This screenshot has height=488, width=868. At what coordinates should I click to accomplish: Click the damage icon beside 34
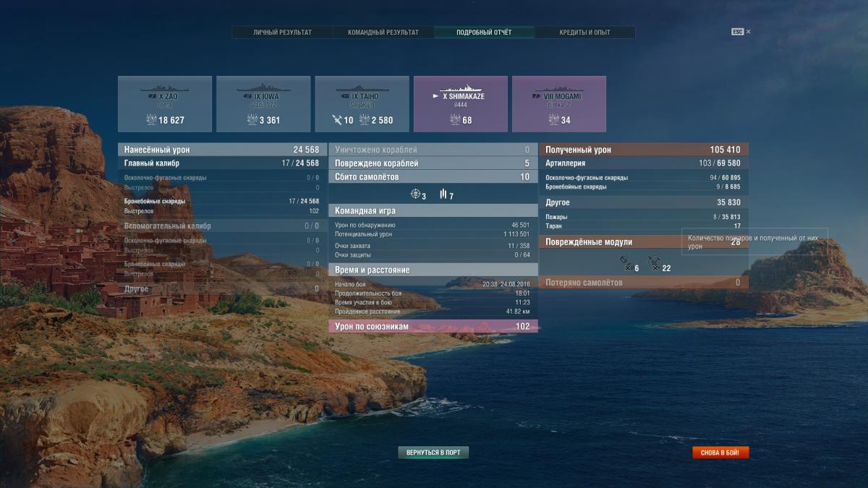tap(554, 120)
